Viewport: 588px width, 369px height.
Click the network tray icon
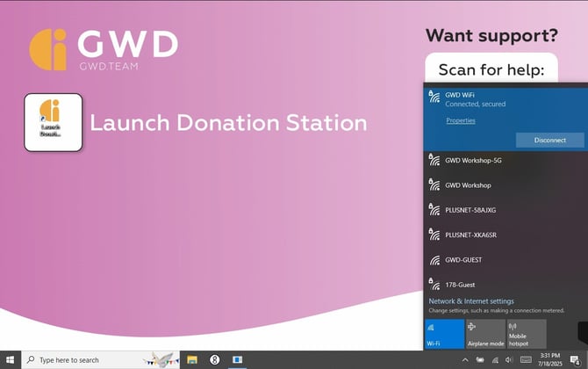(x=494, y=360)
